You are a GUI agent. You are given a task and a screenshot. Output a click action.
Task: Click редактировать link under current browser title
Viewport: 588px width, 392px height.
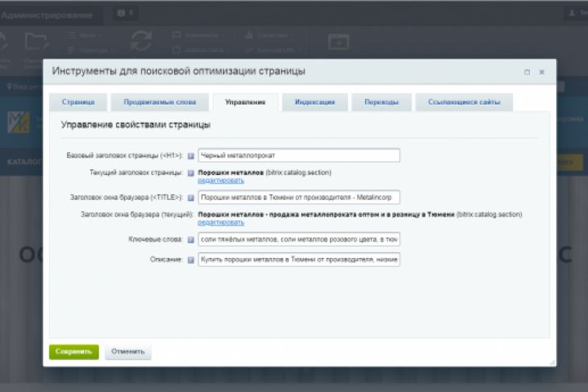pos(220,223)
